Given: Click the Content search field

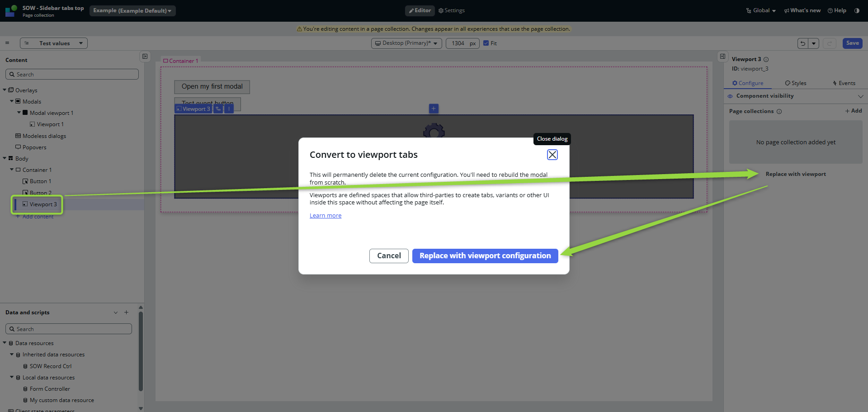Looking at the screenshot, I should [x=72, y=75].
